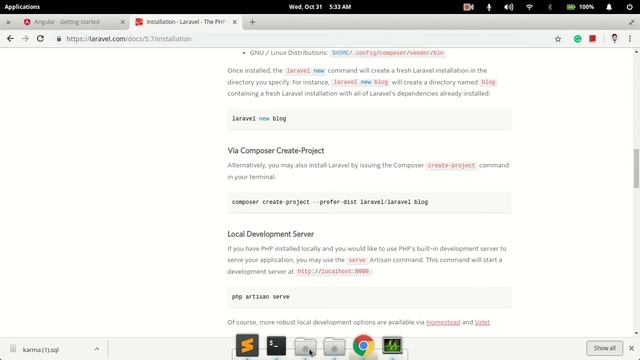640x360 pixels.
Task: Open the red square extension icon
Action: click(x=593, y=38)
